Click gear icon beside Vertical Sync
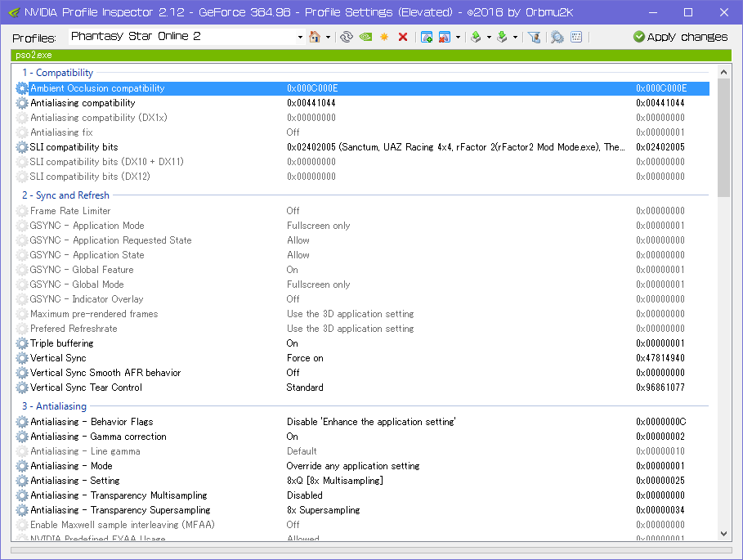The image size is (743, 560). click(x=22, y=358)
